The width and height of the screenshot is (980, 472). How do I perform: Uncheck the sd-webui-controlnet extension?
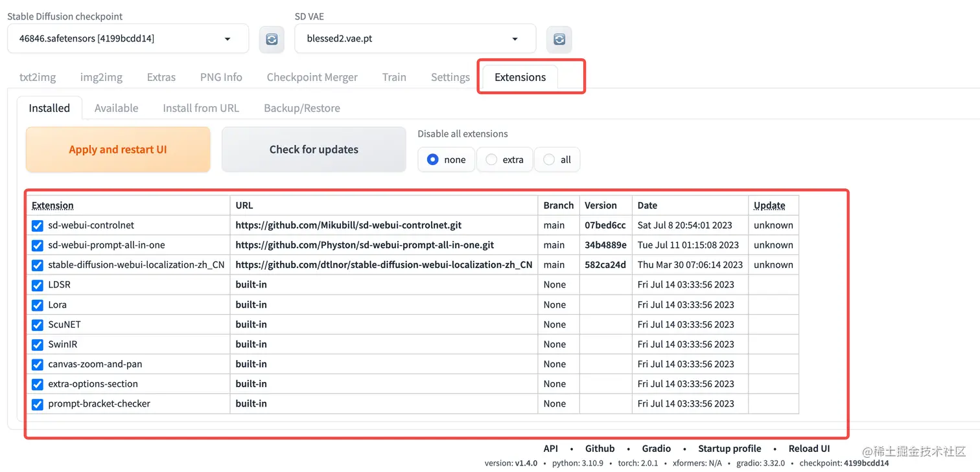[38, 226]
